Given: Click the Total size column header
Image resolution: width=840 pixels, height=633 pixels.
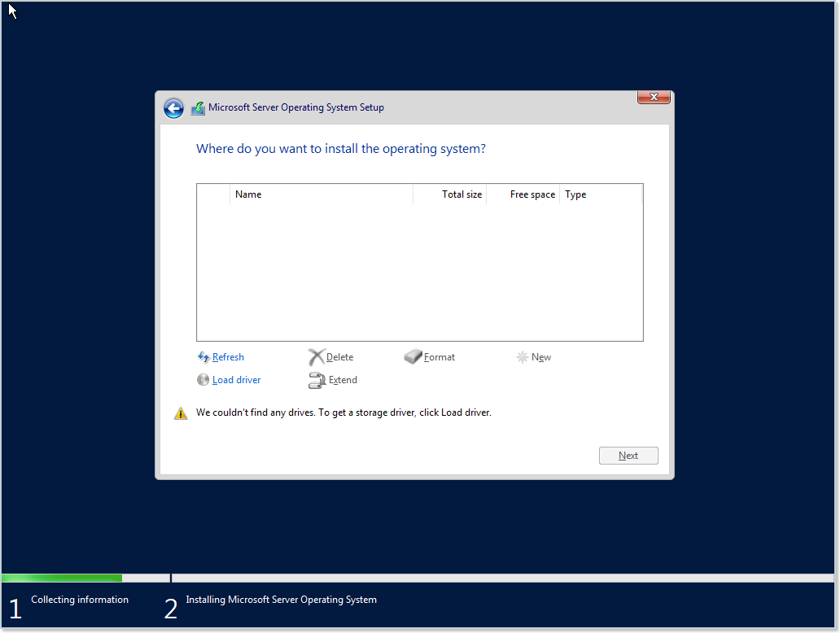Looking at the screenshot, I should (462, 194).
